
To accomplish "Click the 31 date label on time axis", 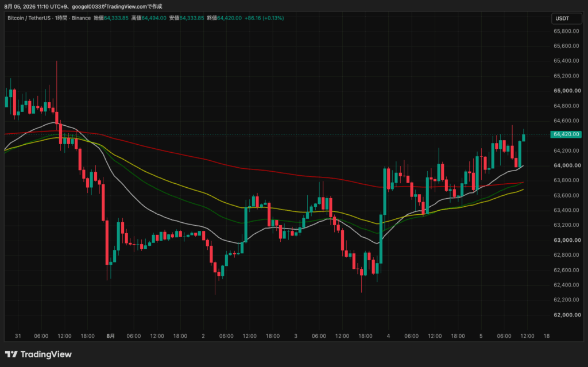I will point(18,336).
